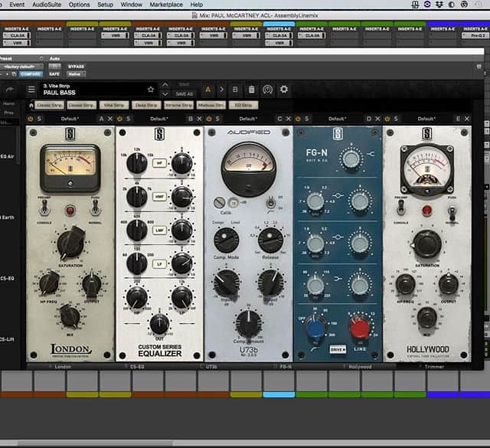
Task: Click the clipboard icon in the rack toolbar
Action: click(252, 90)
